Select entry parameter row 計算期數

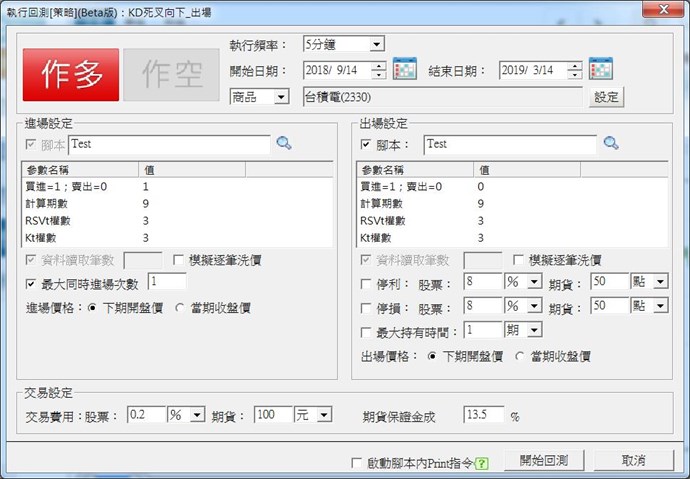tap(177, 204)
